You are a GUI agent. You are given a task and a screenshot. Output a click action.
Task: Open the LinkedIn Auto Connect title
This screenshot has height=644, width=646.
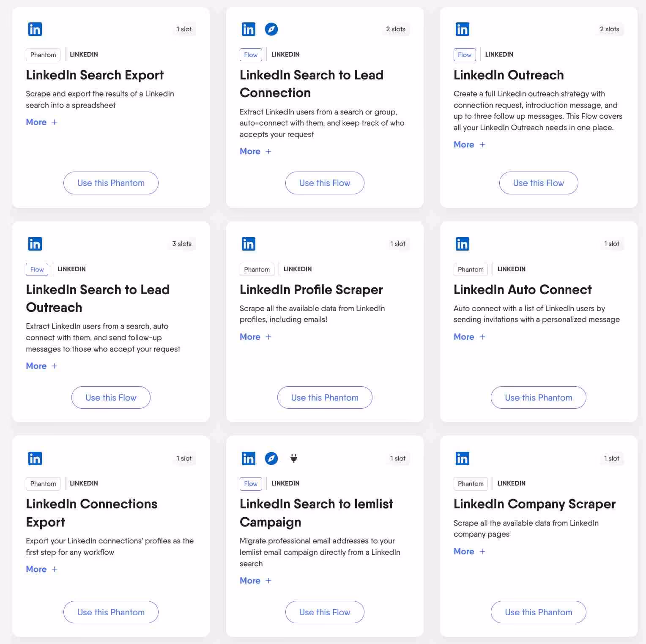tap(523, 290)
